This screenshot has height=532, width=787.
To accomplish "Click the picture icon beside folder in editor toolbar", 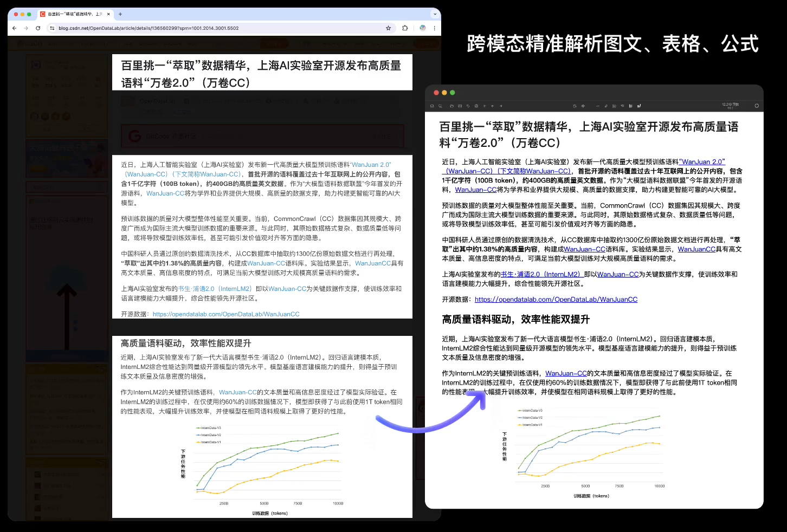I will (460, 106).
